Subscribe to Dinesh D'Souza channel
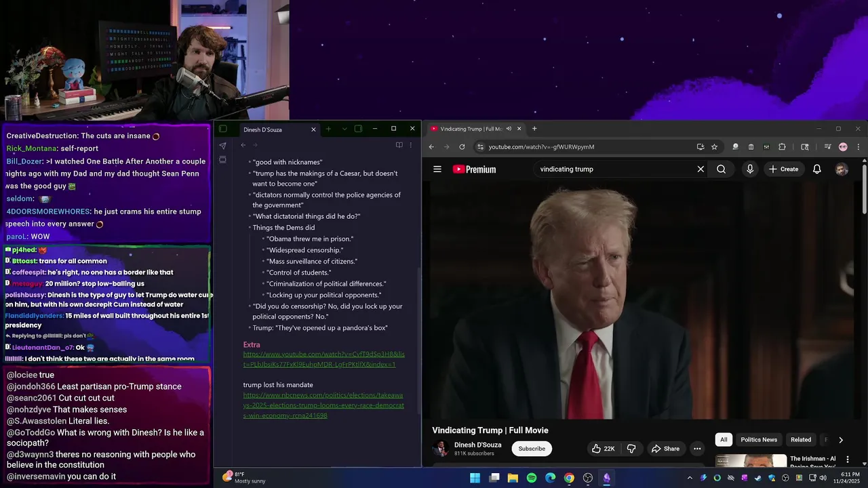The image size is (868, 488). (532, 449)
